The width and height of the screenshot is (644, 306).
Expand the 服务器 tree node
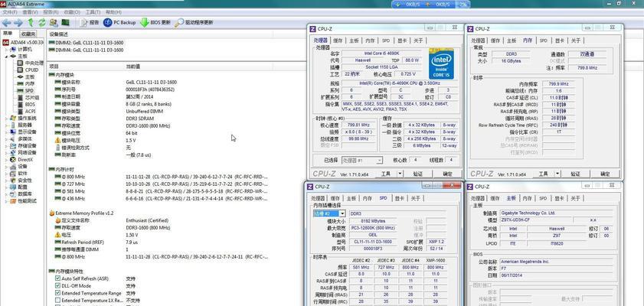pyautogui.click(x=7, y=125)
